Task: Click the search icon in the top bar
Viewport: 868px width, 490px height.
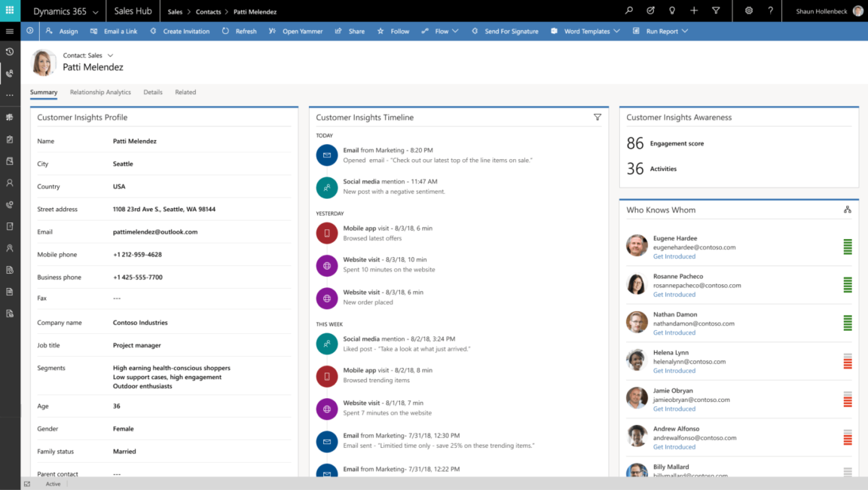Action: coord(628,11)
